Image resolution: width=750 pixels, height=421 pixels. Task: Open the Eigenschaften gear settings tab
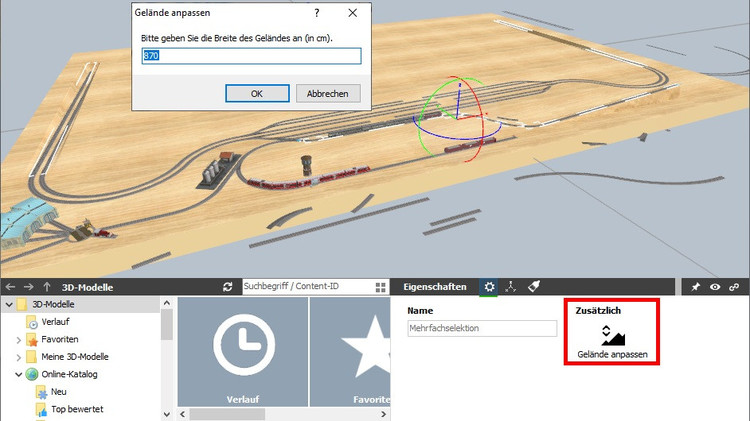(x=489, y=287)
